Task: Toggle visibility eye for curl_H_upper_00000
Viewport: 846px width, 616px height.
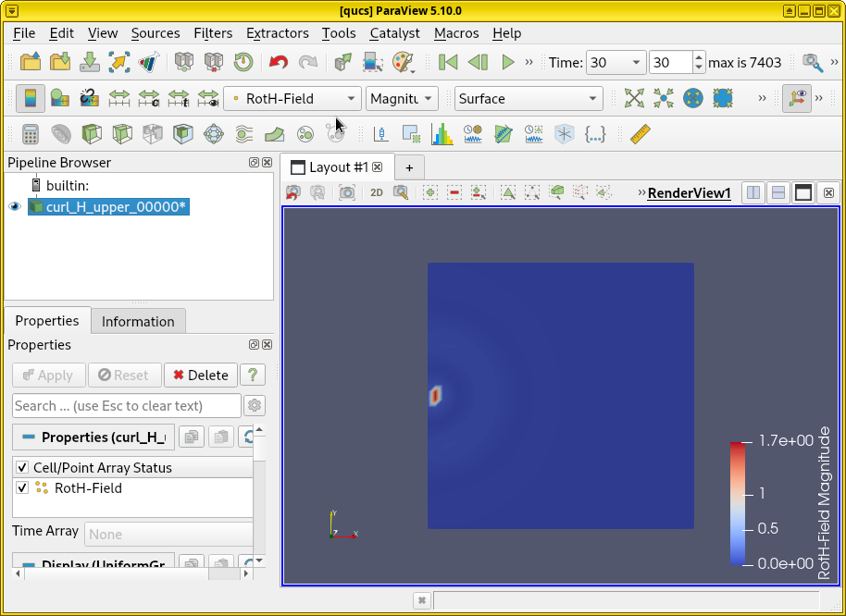Action: 15,207
